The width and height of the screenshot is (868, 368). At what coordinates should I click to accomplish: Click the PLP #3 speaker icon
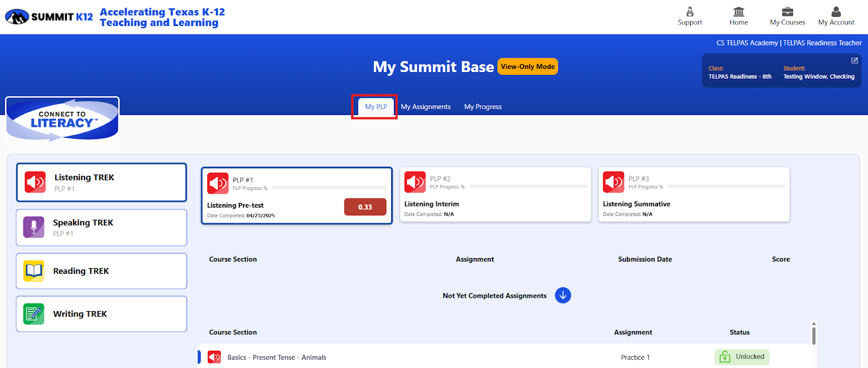pos(614,182)
